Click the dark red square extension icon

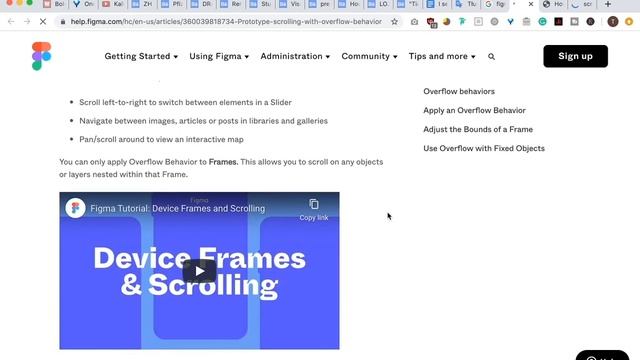558,22
